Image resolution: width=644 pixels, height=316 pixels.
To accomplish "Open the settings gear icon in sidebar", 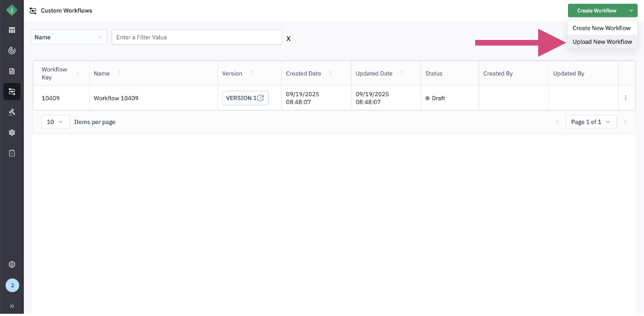I will click(x=12, y=133).
